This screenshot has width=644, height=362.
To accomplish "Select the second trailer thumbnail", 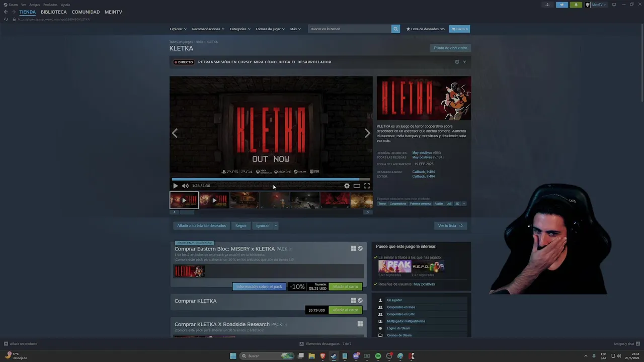I will [x=214, y=200].
